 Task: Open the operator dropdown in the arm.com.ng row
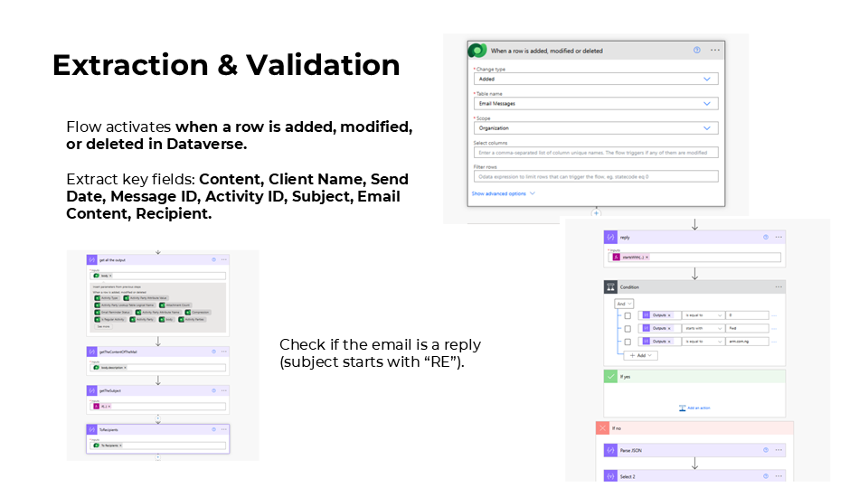tap(703, 342)
